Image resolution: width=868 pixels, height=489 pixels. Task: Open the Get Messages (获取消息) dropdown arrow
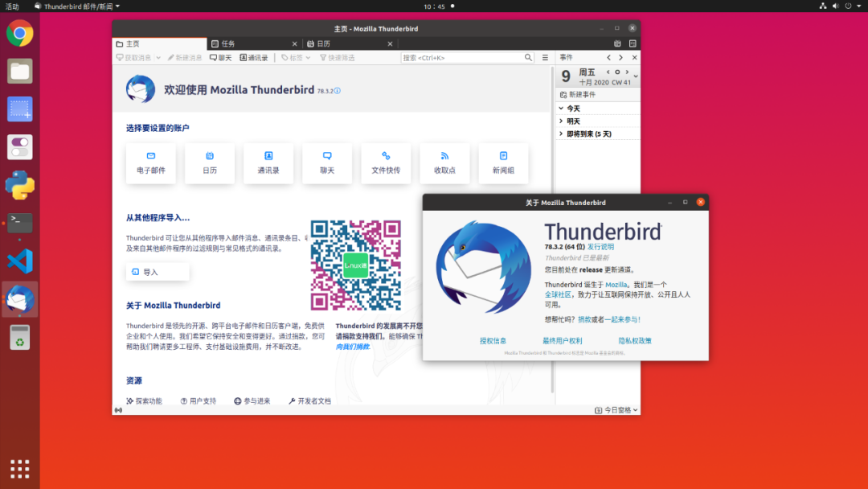158,58
